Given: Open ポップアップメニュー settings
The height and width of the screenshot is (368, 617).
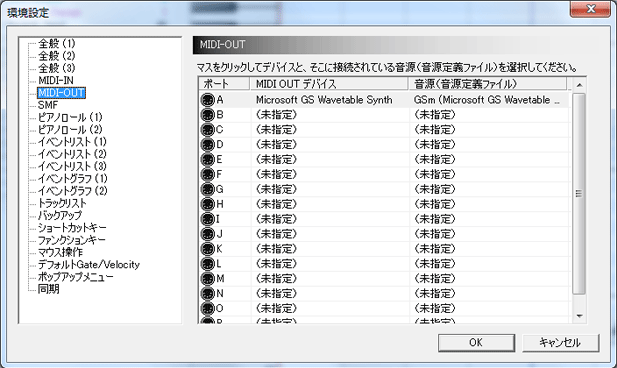Looking at the screenshot, I should click(76, 277).
